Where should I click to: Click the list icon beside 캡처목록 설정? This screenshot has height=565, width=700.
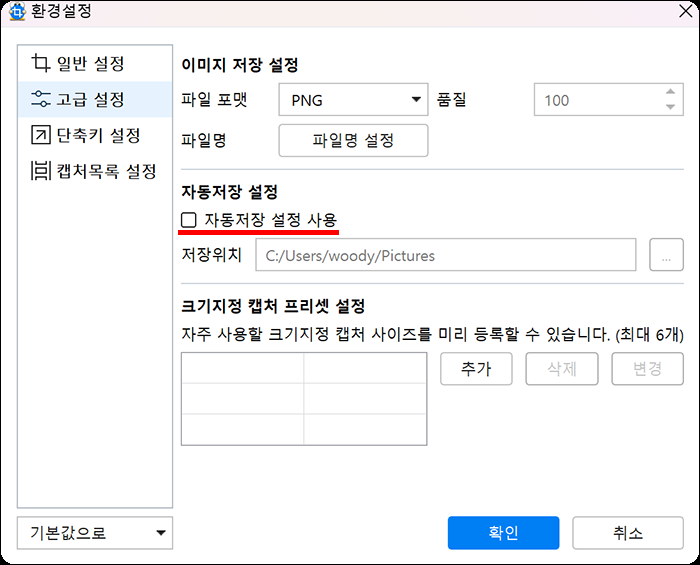click(x=41, y=171)
